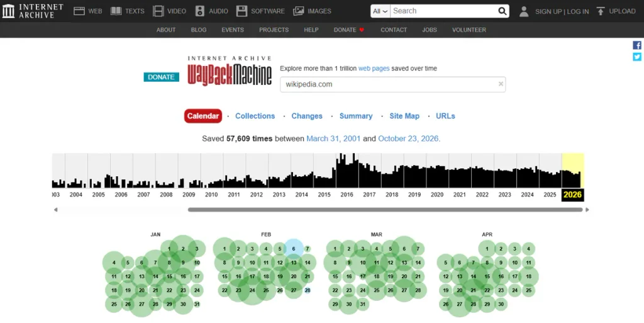Open the March 6 capture
Screen dimensions: 644x323
pyautogui.click(x=404, y=249)
